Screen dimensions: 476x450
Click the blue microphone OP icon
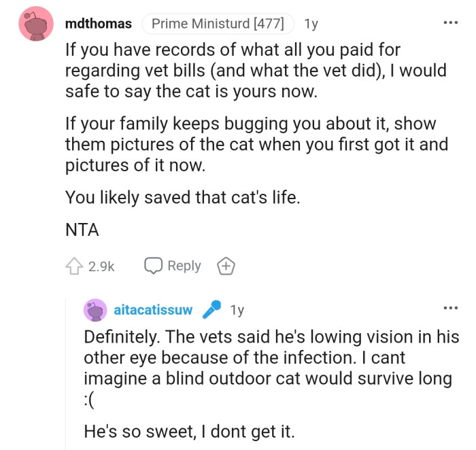click(213, 310)
